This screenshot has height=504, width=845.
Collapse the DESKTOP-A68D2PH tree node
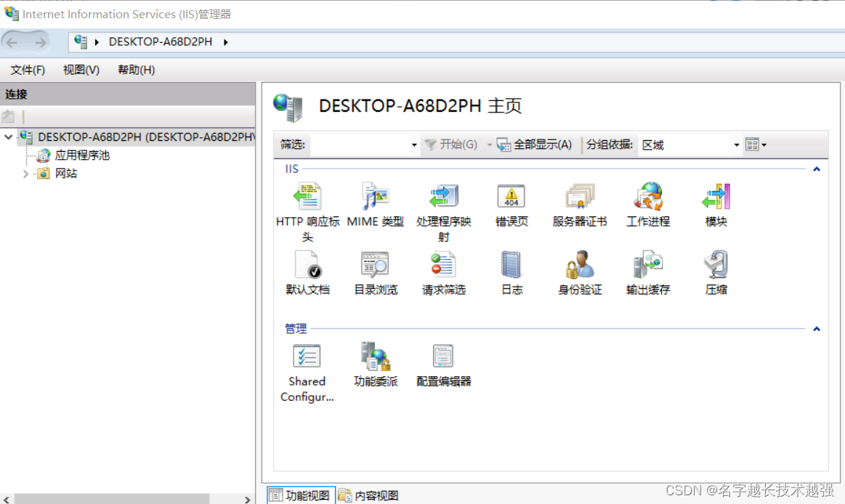[x=8, y=137]
